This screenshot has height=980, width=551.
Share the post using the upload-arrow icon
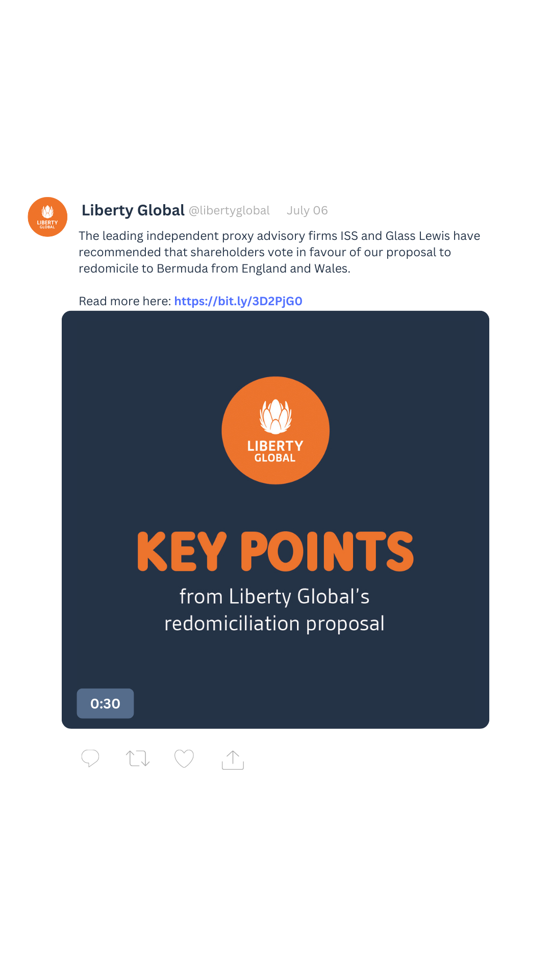[x=233, y=759]
